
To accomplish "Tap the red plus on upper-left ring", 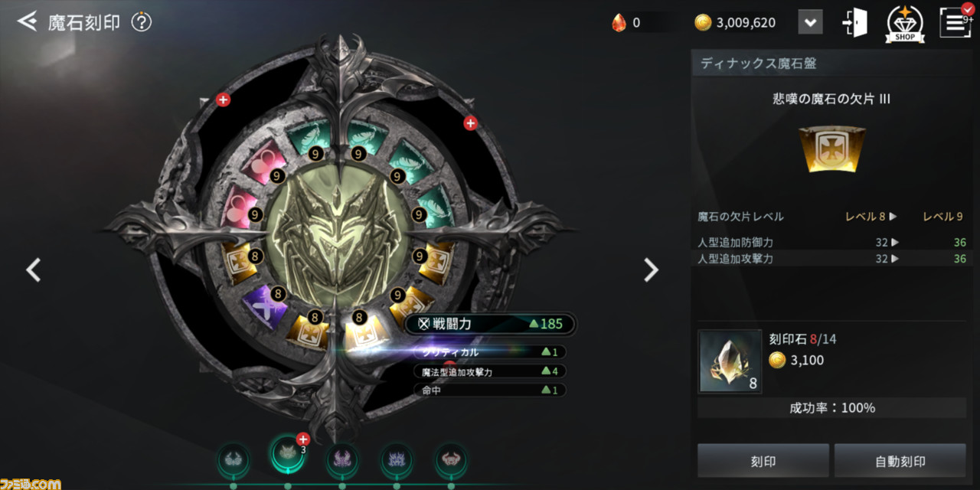I will (x=223, y=100).
